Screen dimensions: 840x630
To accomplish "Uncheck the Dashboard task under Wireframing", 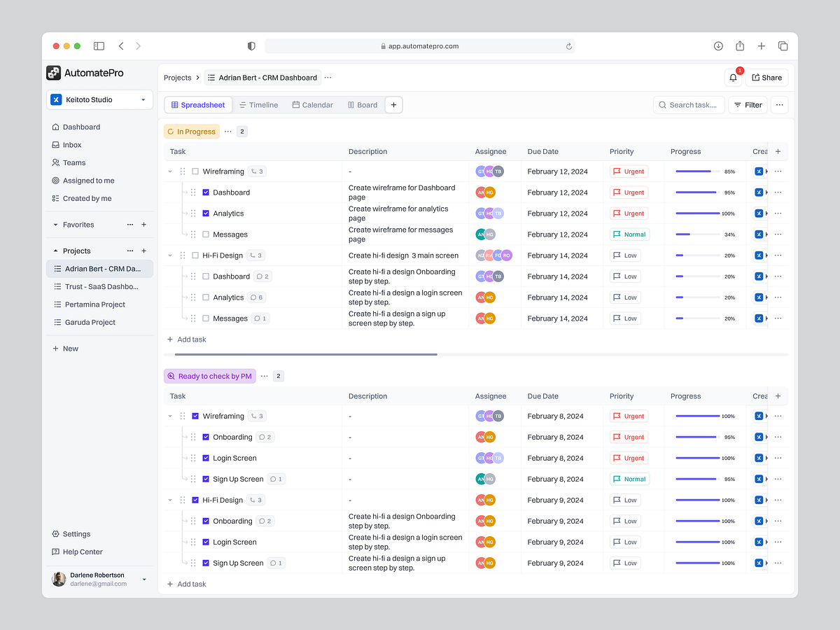I will pos(205,192).
